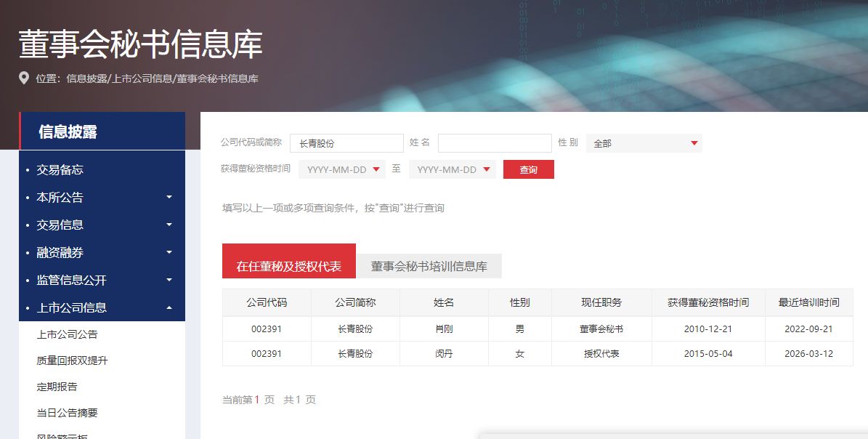This screenshot has height=439, width=868.
Task: Click the 董事会秘书信息库 page title
Action: [x=141, y=44]
